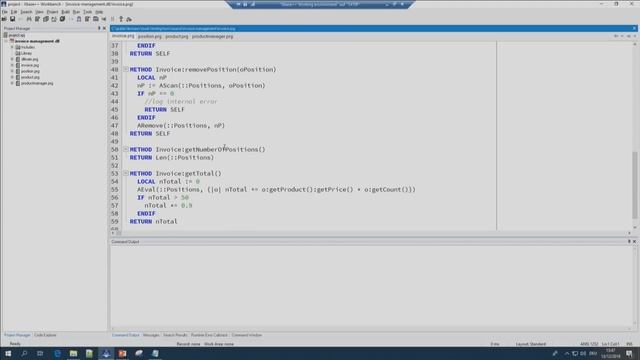Close the Command Output panel
Screen dimensions: 640x360
point(634,242)
